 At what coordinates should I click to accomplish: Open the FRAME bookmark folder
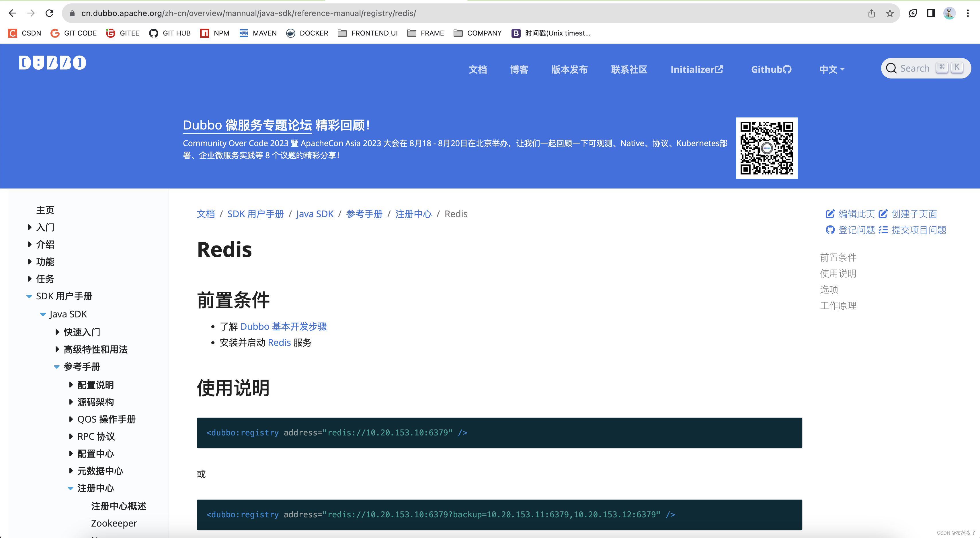point(425,33)
